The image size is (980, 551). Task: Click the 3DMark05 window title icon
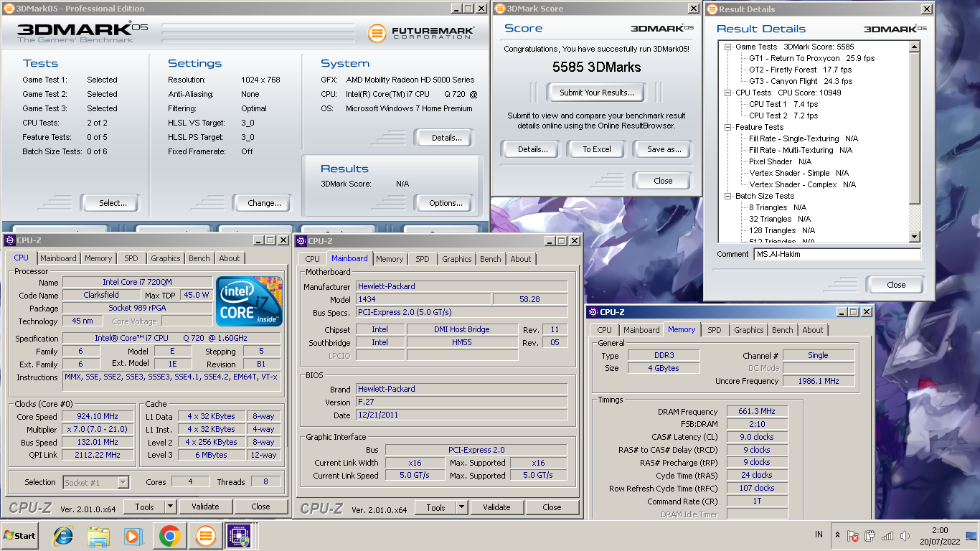pyautogui.click(x=8, y=9)
